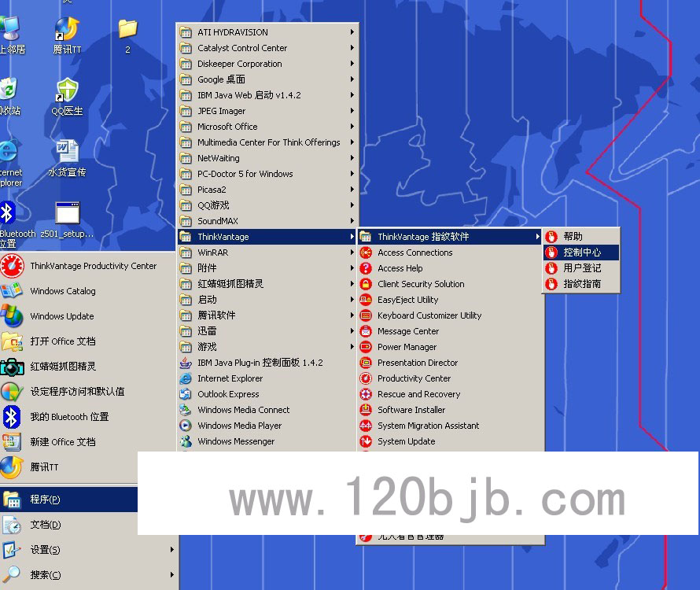Expand the Microsoft Office submenu arrow
700x590 pixels.
click(352, 127)
